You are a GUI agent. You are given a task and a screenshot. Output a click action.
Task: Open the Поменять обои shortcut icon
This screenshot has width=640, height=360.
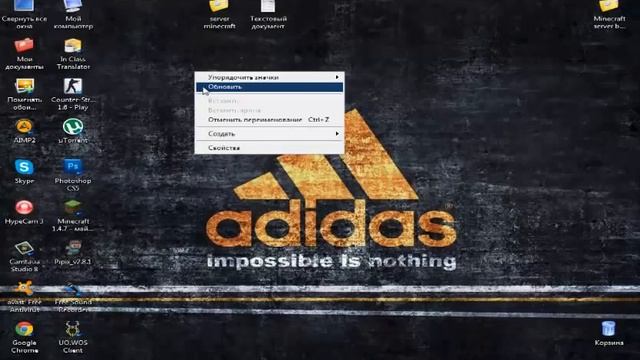[24, 86]
